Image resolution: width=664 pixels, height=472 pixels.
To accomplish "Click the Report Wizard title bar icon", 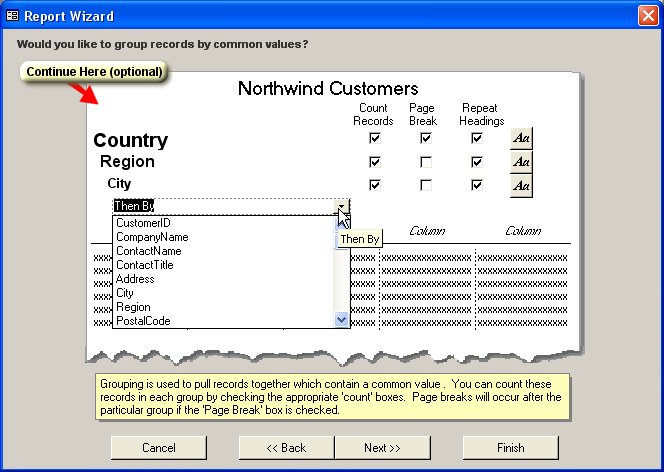I will 12,16.
